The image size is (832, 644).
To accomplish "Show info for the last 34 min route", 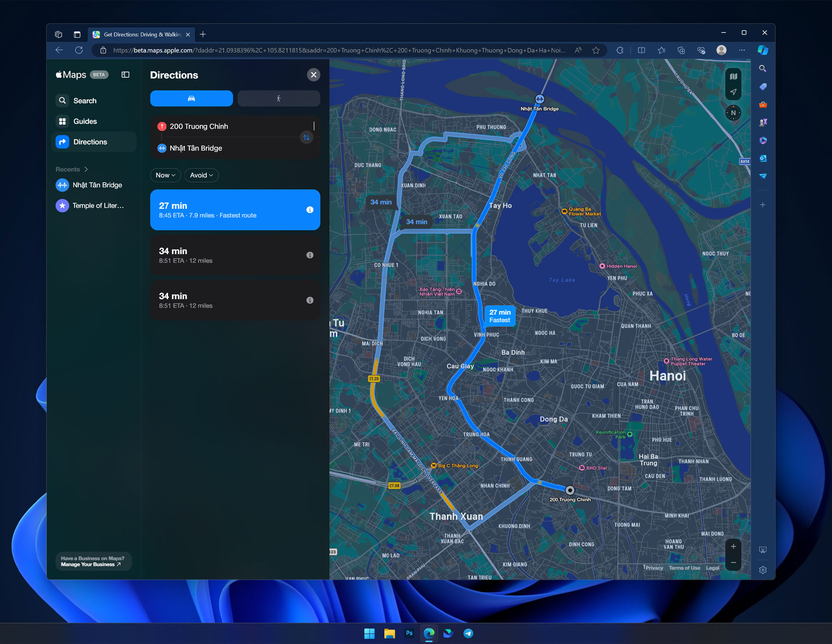I will coord(310,300).
